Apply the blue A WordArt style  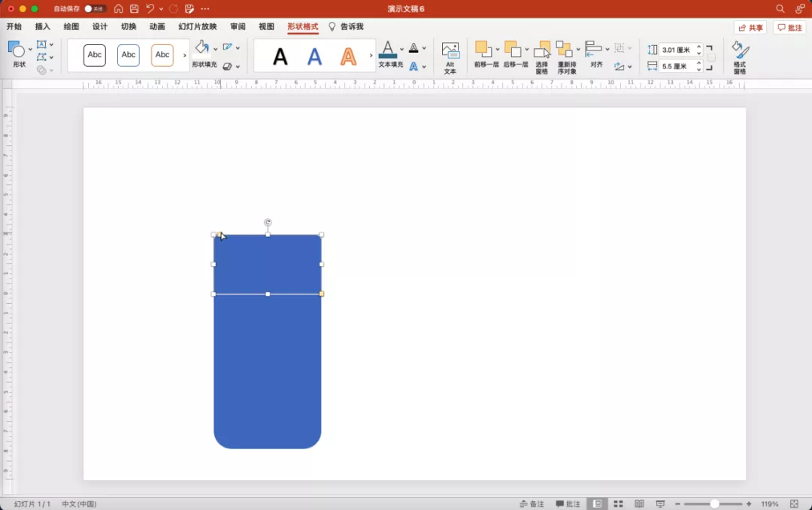[314, 56]
